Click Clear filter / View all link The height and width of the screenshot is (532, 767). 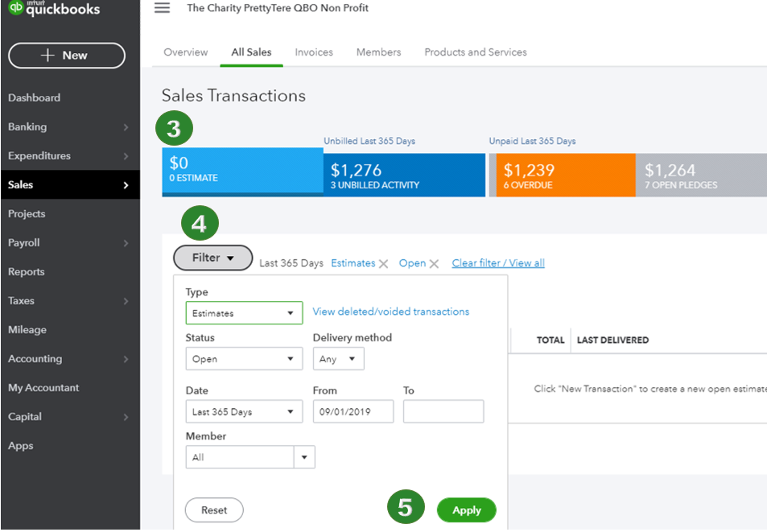coord(498,263)
